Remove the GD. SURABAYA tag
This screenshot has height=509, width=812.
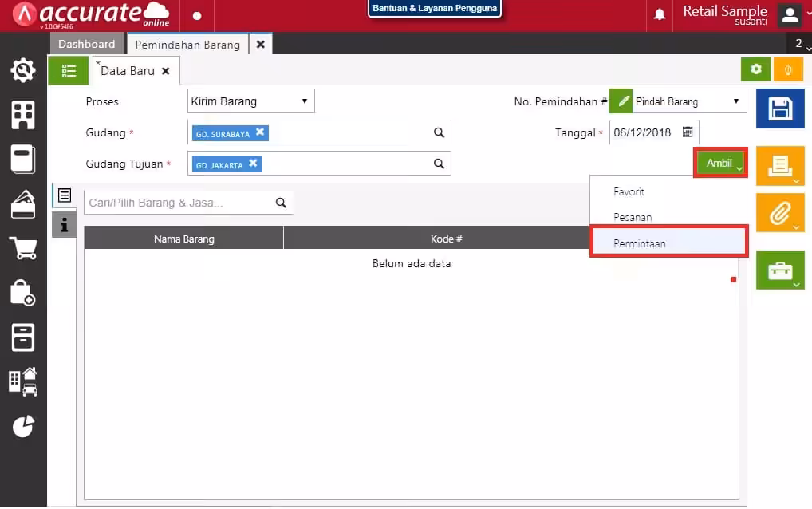pyautogui.click(x=260, y=132)
